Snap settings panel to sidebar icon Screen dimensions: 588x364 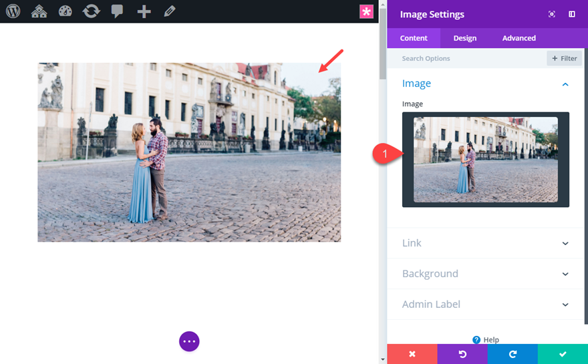(572, 14)
